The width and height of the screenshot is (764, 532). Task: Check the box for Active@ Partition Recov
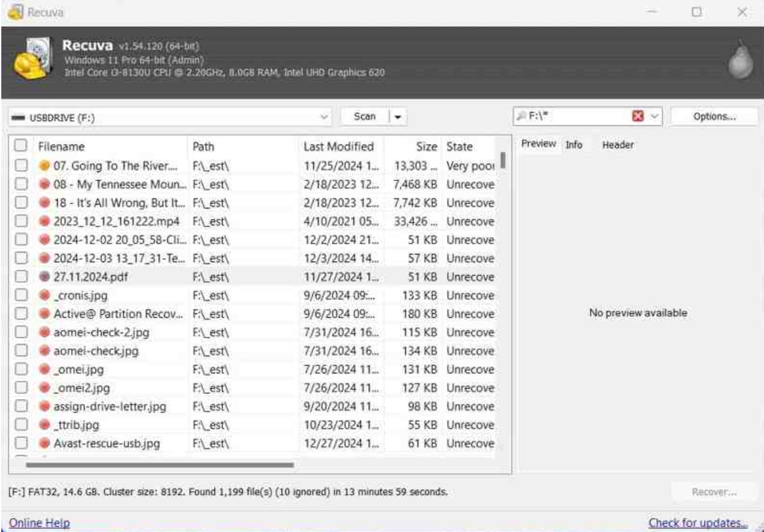point(21,313)
